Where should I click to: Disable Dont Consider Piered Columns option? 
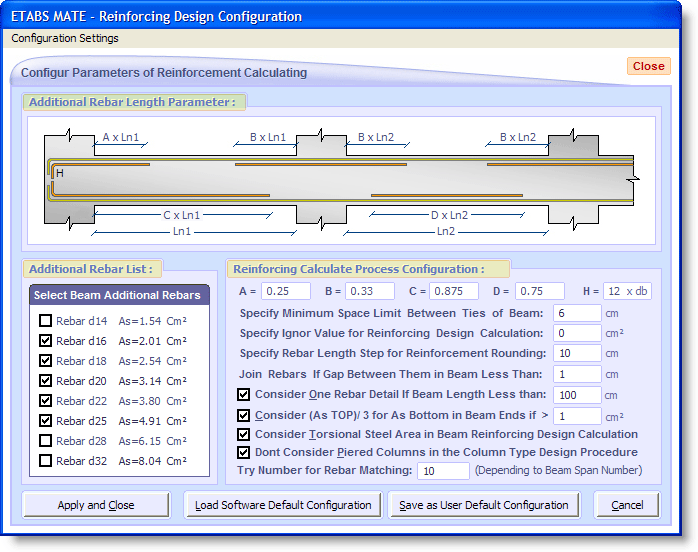pos(244,452)
